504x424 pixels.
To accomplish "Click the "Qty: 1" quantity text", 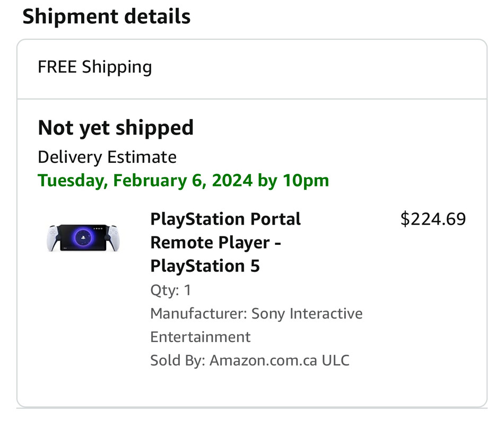I will [x=171, y=290].
